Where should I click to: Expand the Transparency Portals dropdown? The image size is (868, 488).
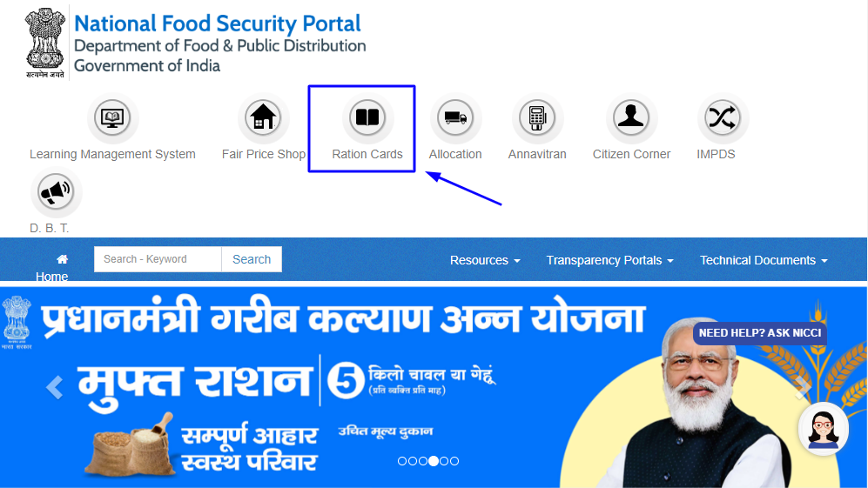609,260
